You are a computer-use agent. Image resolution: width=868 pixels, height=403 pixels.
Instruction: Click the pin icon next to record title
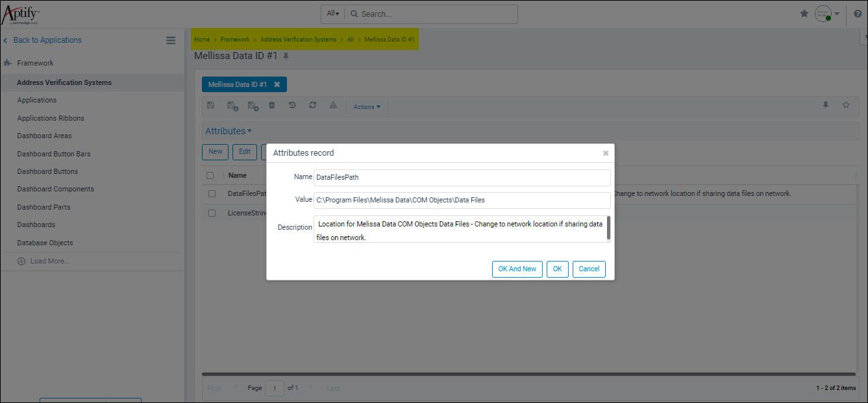286,56
